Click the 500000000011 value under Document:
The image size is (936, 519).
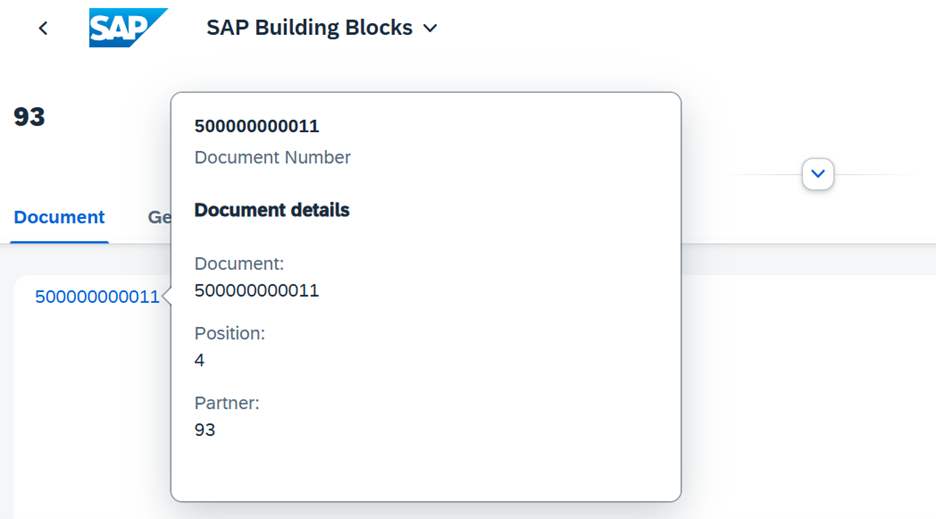coord(257,290)
